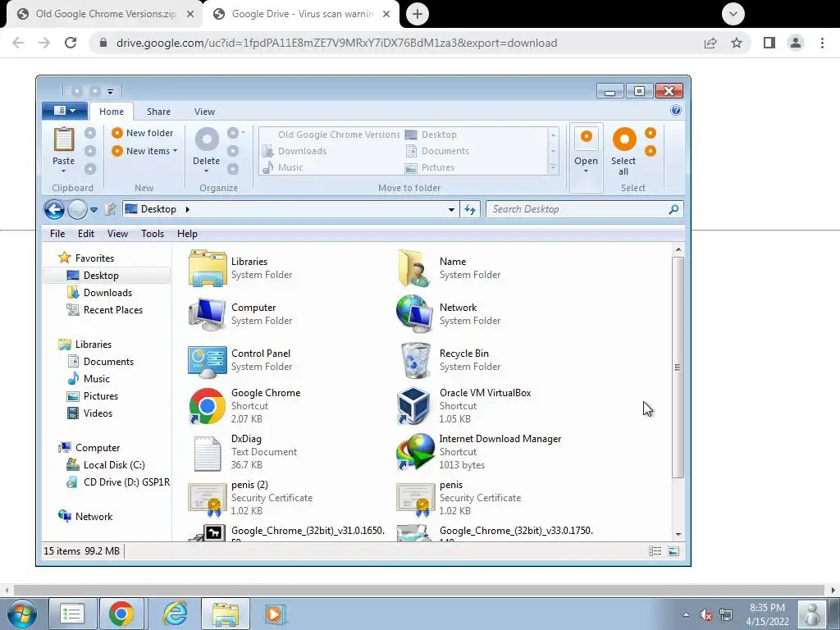
Task: Select Videos library in sidebar
Action: point(98,413)
